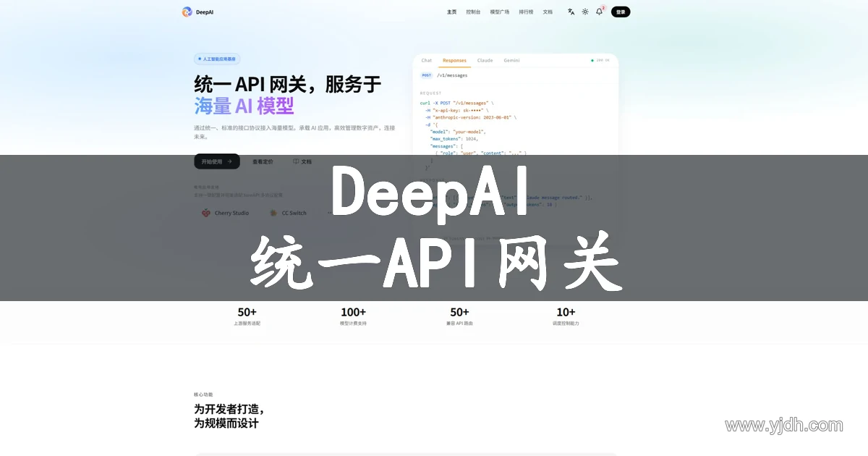The width and height of the screenshot is (868, 456).
Task: Click the POST method badge
Action: pos(427,75)
